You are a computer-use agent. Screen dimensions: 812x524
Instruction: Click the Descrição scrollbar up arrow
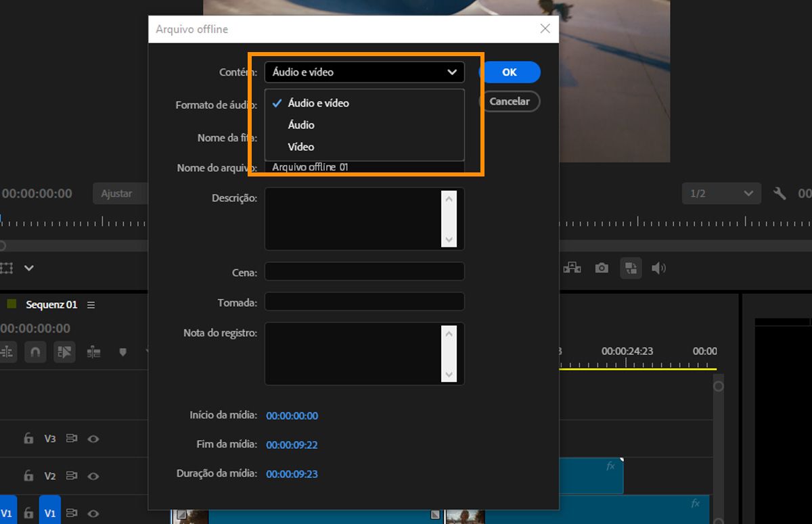[449, 198]
